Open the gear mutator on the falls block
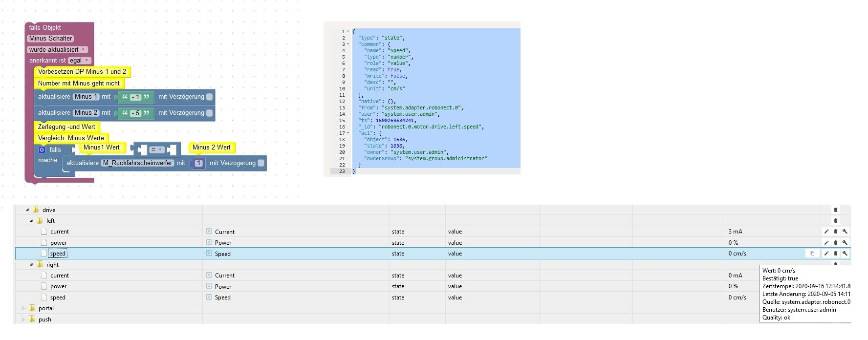 coord(42,149)
